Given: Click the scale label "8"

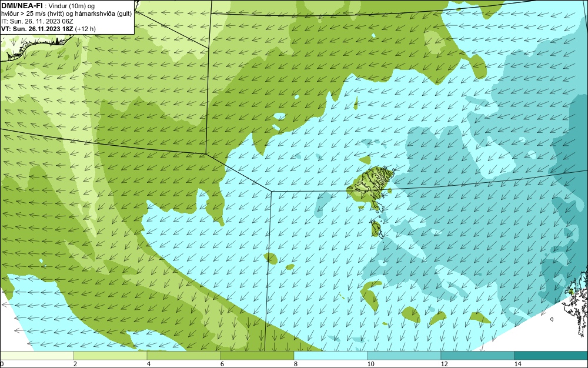Looking at the screenshot, I should pyautogui.click(x=296, y=364).
